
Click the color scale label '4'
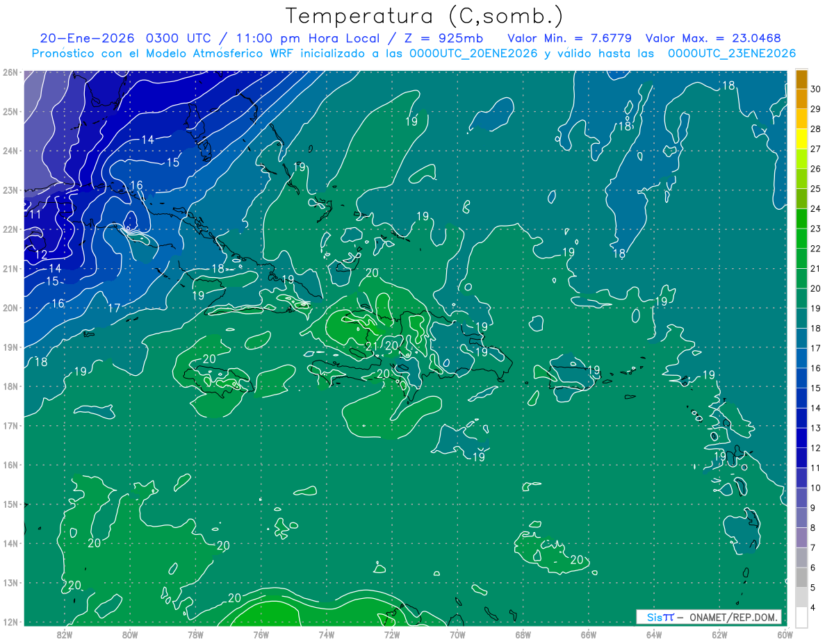tap(813, 607)
